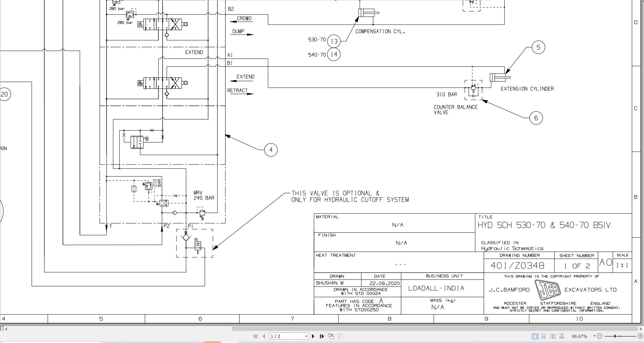
Task: Click the P1 port label
Action: click(x=190, y=226)
